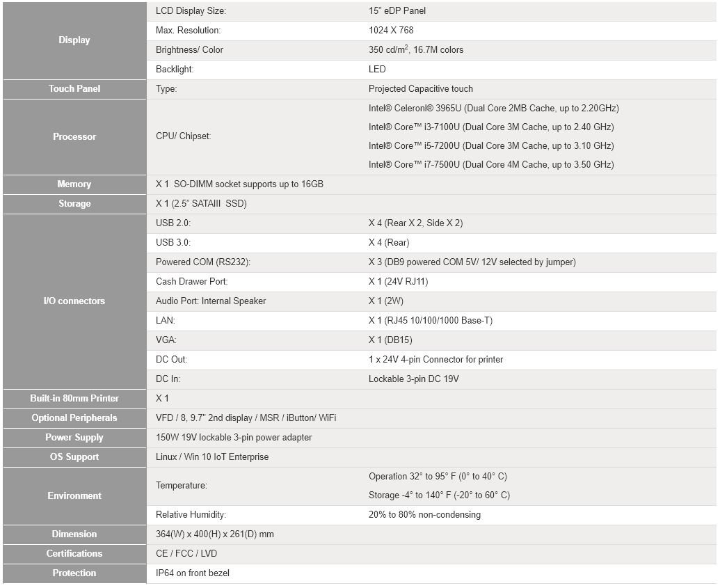
Task: Select the Memory row header
Action: 74,184
